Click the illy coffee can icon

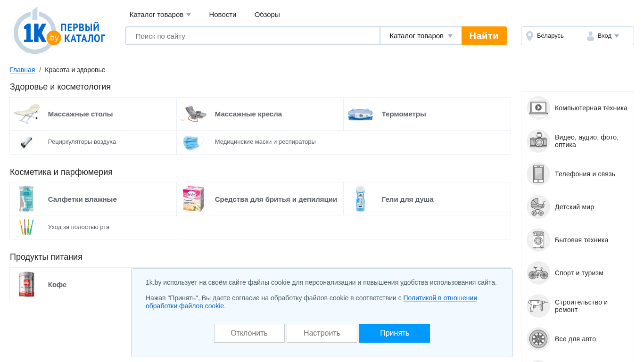coord(26,284)
